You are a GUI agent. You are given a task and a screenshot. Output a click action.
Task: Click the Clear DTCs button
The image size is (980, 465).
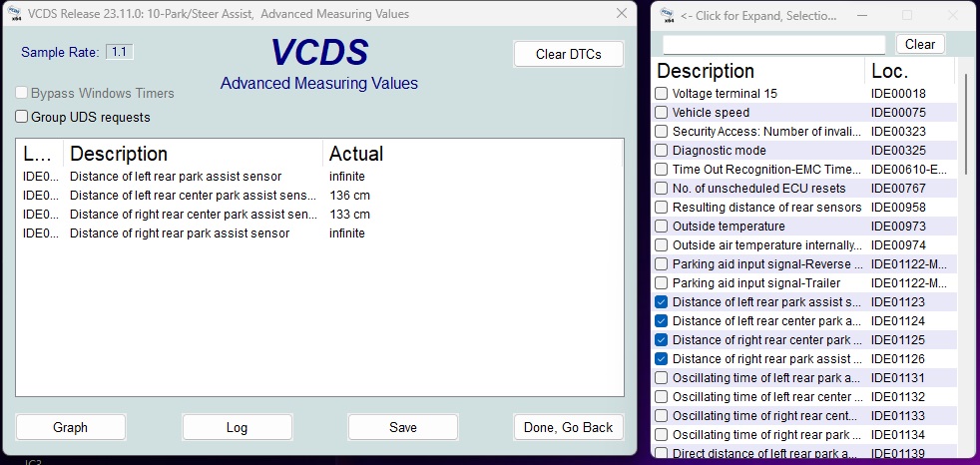pos(568,54)
